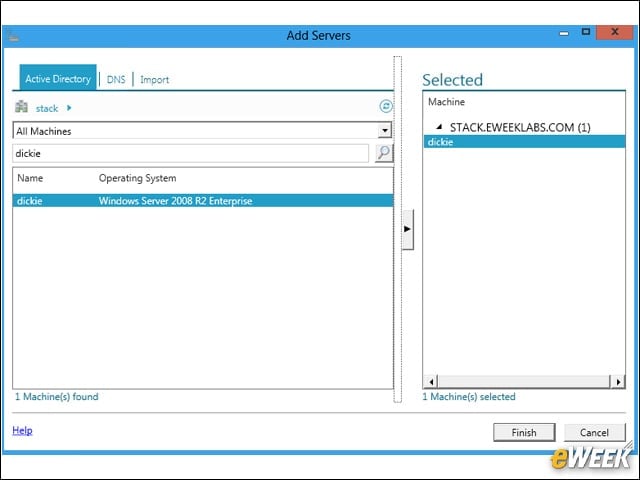Click the magnifier search icon
Viewport: 640px width, 480px height.
(384, 153)
